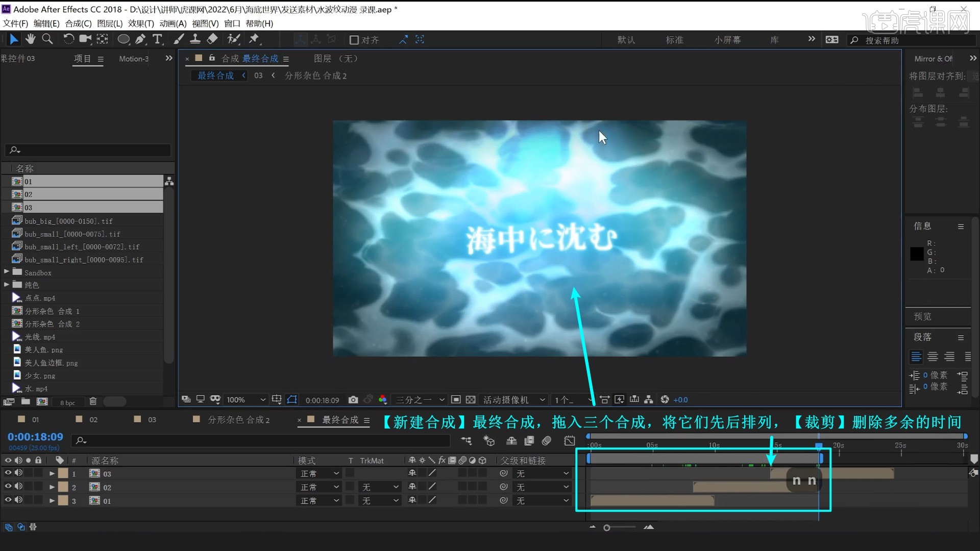Click the label color swatch of layer 03
Screen dimensions: 980x551
click(x=63, y=473)
